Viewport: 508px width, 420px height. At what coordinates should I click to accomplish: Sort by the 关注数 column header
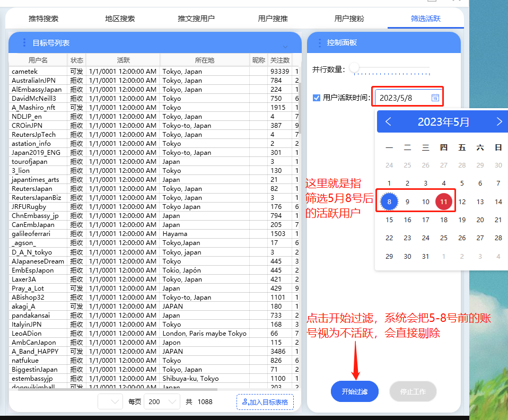click(279, 60)
